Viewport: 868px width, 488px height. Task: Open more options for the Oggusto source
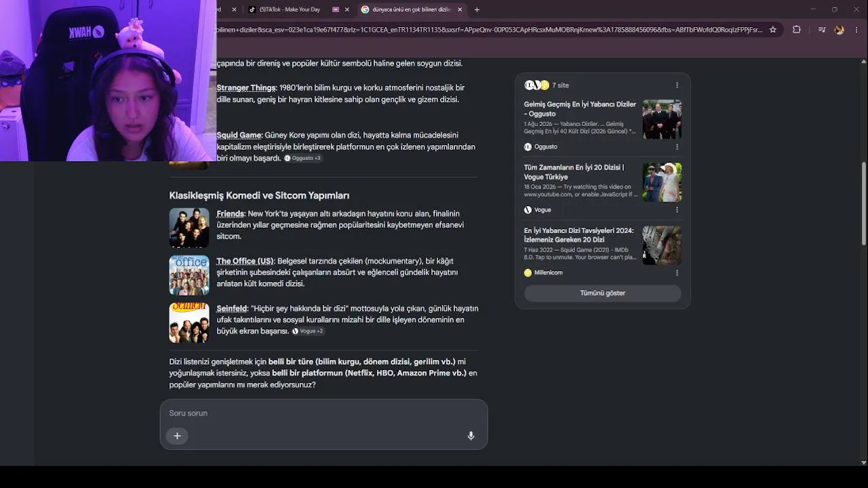[x=677, y=147]
